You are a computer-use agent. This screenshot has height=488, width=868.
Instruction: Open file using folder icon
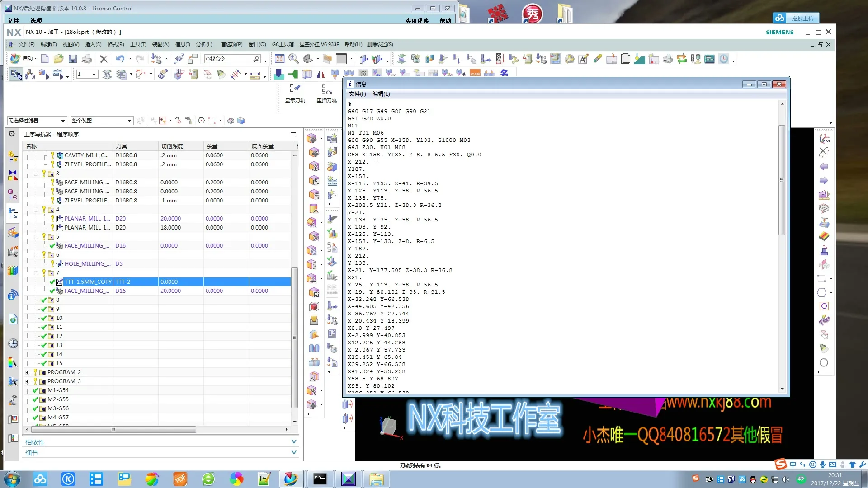58,59
